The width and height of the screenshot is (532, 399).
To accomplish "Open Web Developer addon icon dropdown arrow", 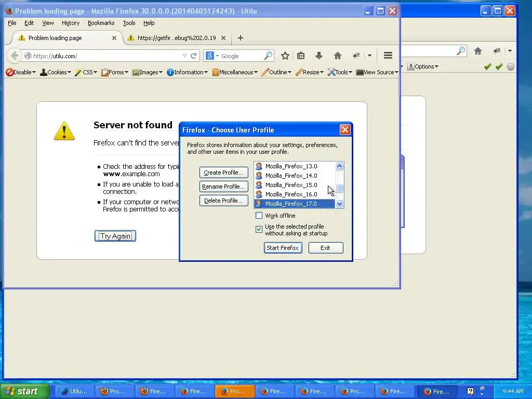I will [x=369, y=56].
